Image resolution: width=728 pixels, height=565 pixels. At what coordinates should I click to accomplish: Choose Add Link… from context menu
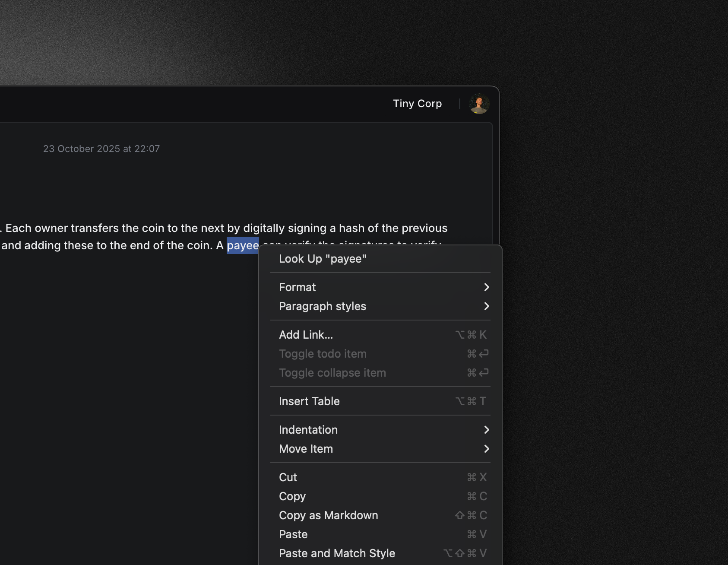(x=306, y=335)
